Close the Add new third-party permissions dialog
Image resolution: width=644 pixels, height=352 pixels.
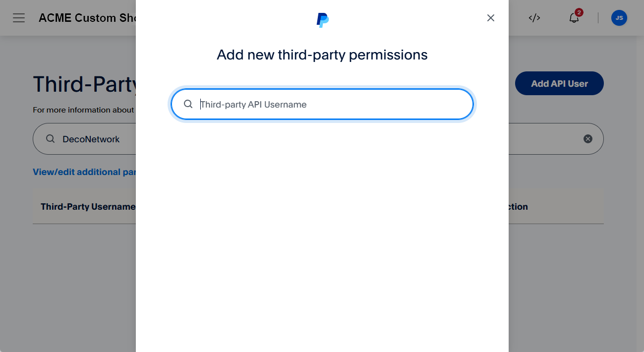tap(490, 17)
